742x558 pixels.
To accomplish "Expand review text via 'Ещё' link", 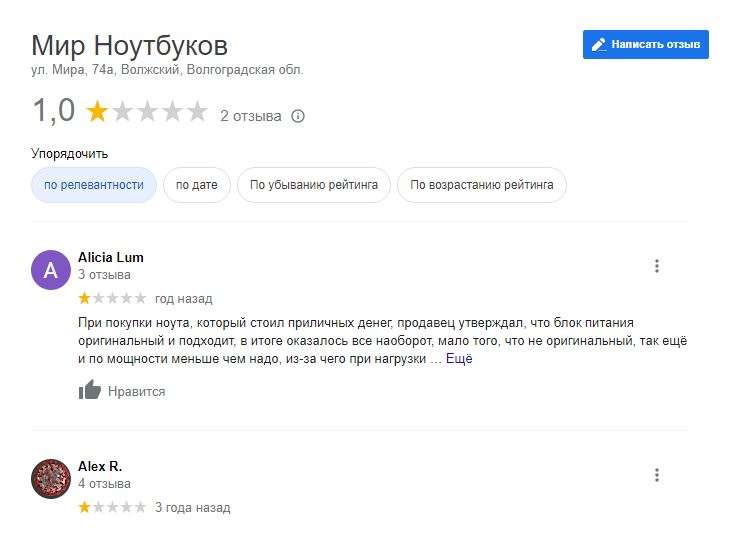I will point(459,359).
